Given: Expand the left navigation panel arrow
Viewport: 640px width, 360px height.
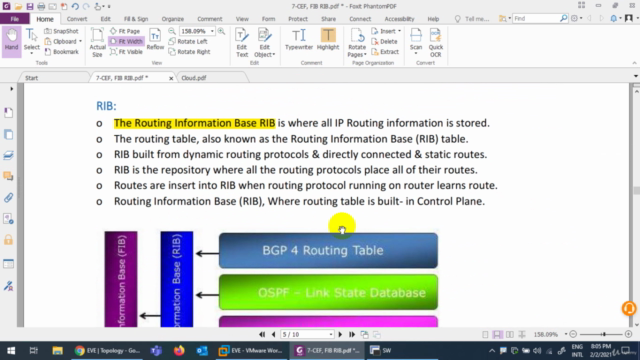Looking at the screenshot, I should point(11,89).
